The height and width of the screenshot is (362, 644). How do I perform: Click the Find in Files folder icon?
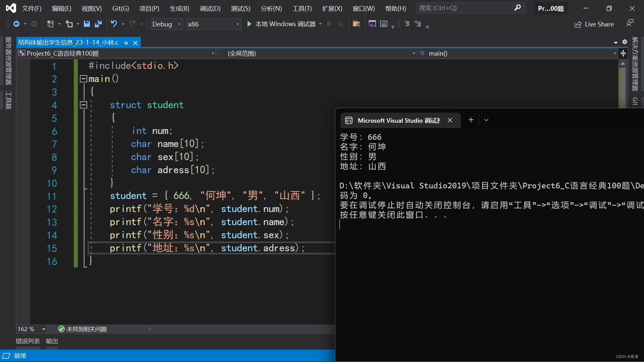click(356, 24)
